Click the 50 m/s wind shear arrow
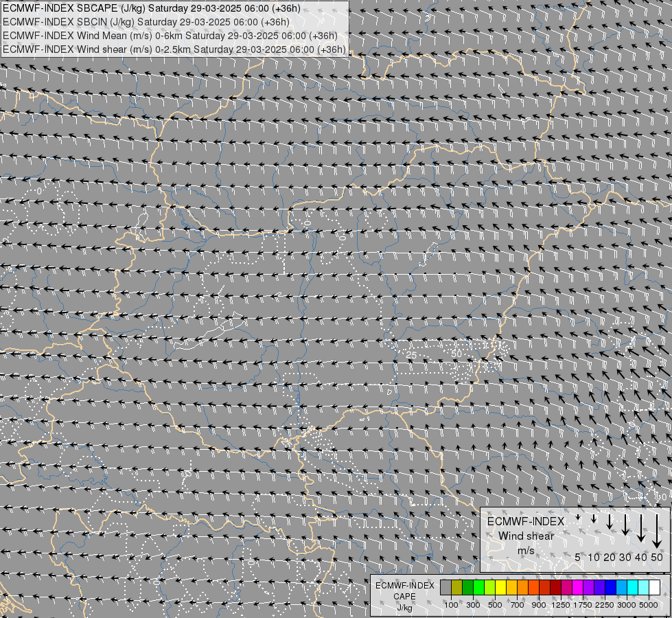This screenshot has width=672, height=618. pyautogui.click(x=657, y=531)
